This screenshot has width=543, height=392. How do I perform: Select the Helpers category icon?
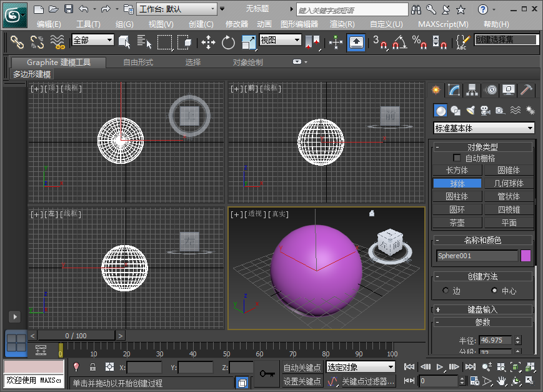click(x=500, y=111)
